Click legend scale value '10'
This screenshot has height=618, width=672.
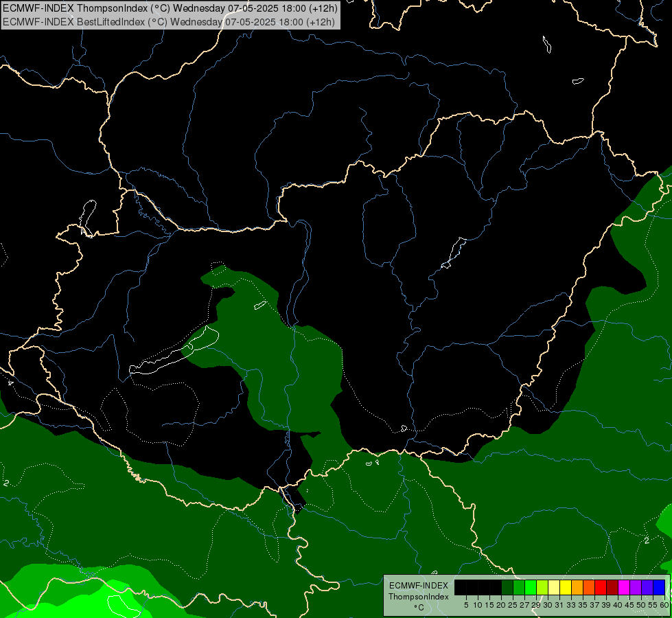(478, 605)
